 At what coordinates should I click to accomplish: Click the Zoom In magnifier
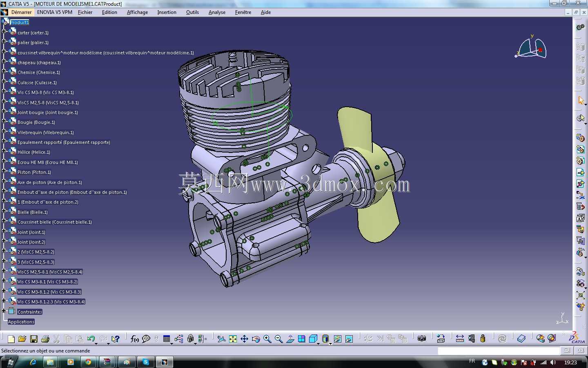click(x=267, y=339)
